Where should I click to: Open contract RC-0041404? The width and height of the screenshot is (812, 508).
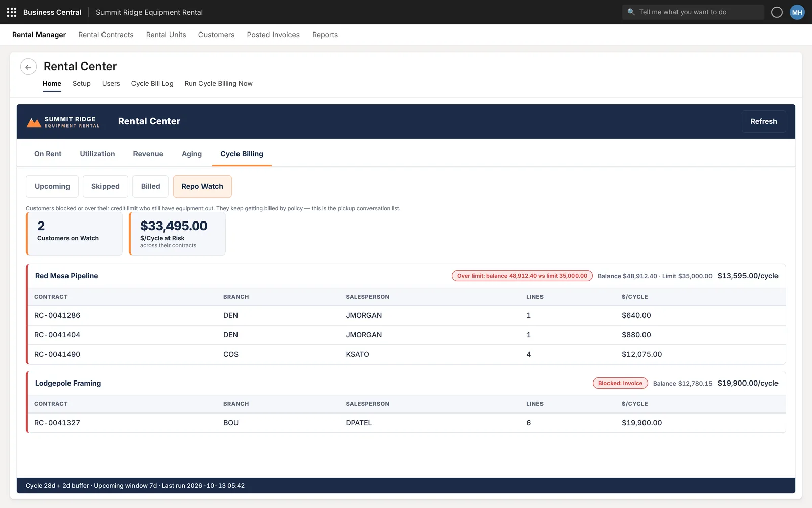(x=57, y=335)
